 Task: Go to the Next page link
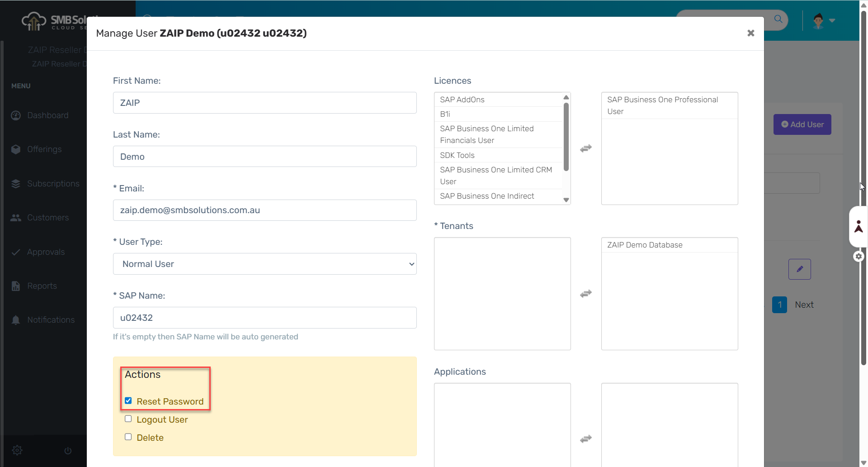point(804,305)
